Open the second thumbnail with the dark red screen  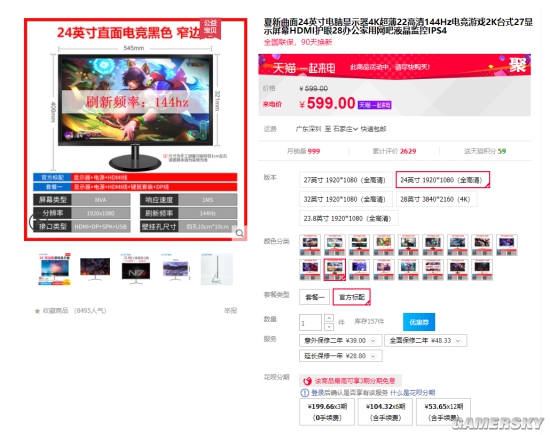point(95,269)
